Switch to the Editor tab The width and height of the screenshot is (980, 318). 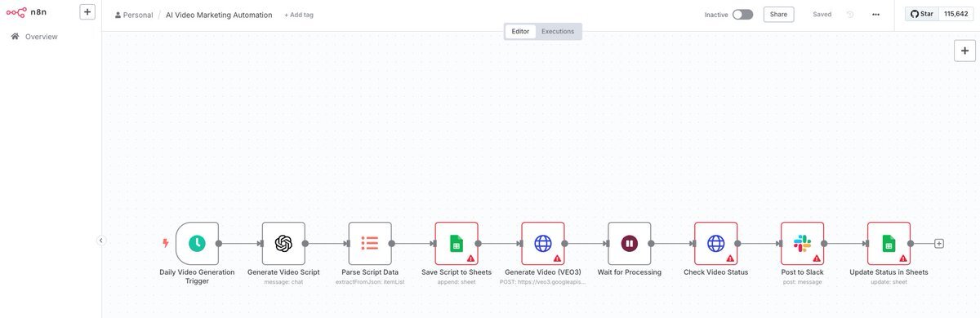pos(520,32)
